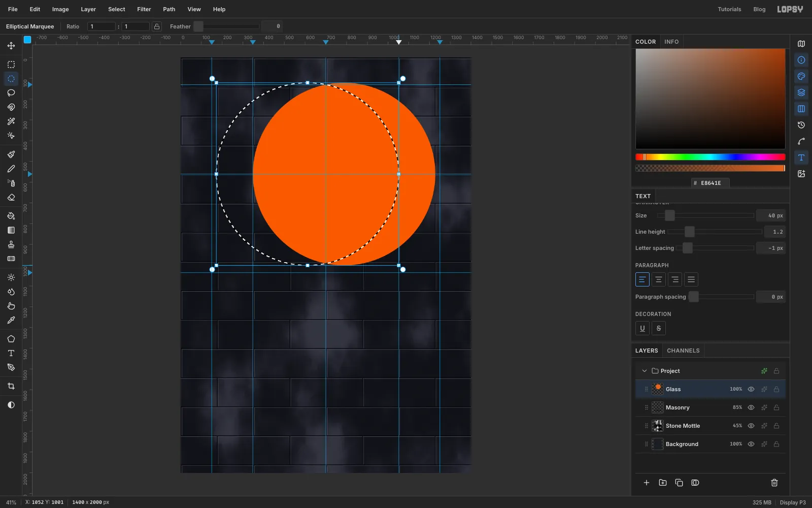Image resolution: width=812 pixels, height=508 pixels.
Task: Center-align the paragraph
Action: [659, 279]
